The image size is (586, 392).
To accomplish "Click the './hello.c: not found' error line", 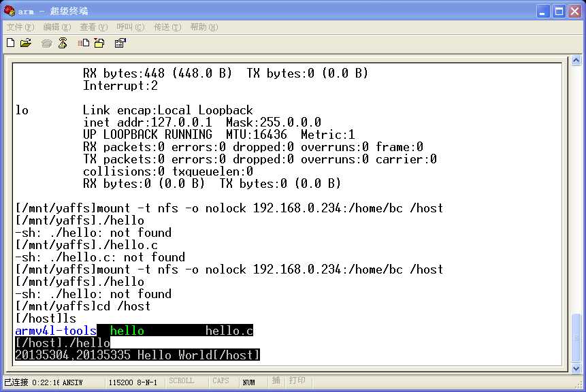I will 100,257.
